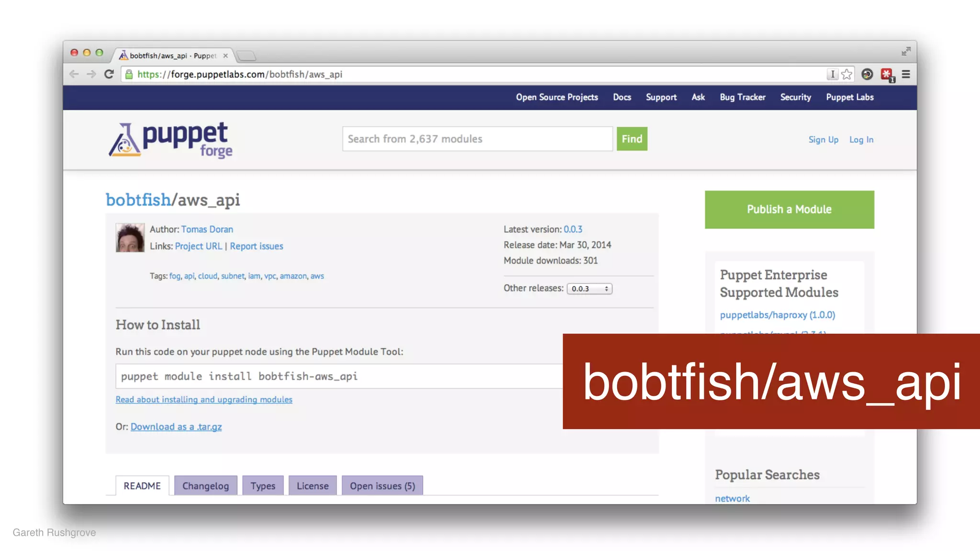Open puppetlabs/haproxy (1.0.0) module link
Image resolution: width=980 pixels, height=551 pixels.
(778, 315)
